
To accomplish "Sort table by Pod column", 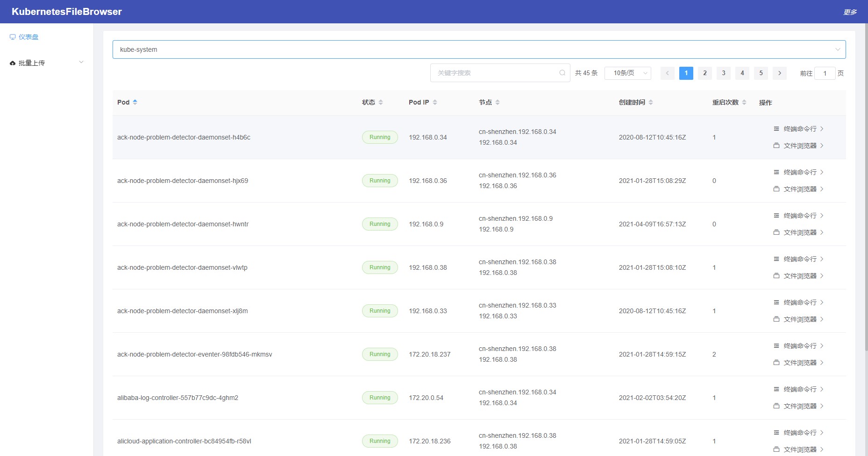I will pyautogui.click(x=135, y=102).
